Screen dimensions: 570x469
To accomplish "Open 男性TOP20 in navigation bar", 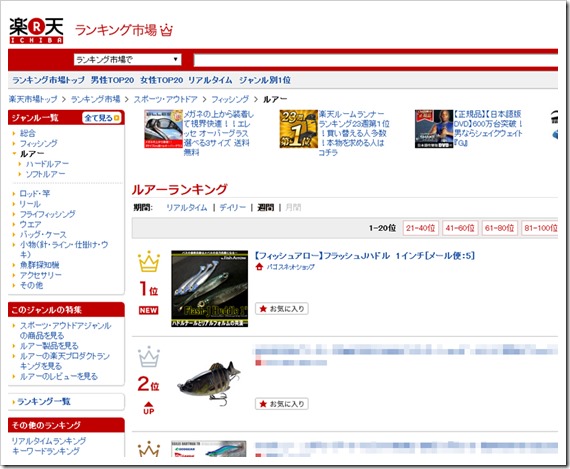I will (x=112, y=80).
